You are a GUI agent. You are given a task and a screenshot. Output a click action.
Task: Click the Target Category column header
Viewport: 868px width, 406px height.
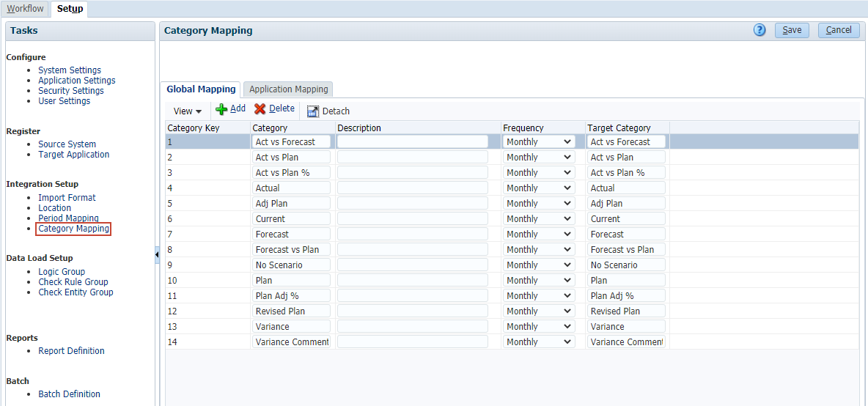[x=628, y=128]
